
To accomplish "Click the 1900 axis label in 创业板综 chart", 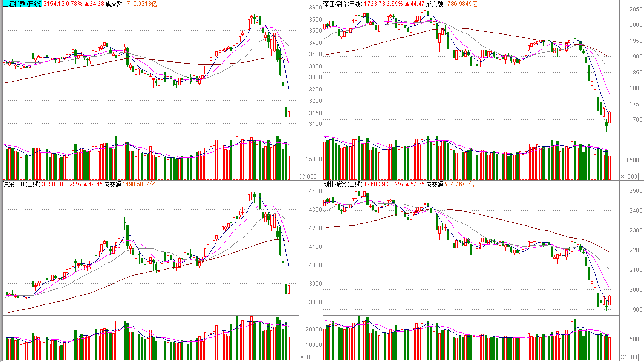I will click(x=636, y=310).
